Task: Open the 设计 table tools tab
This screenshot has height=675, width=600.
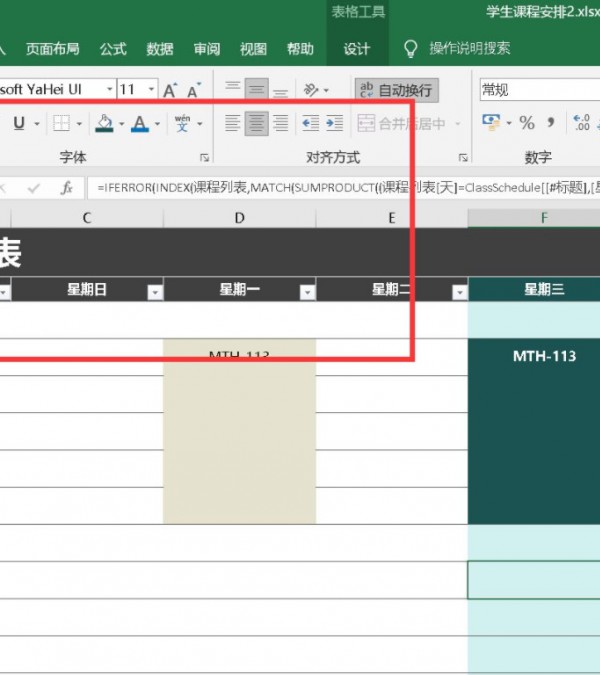Action: click(357, 49)
